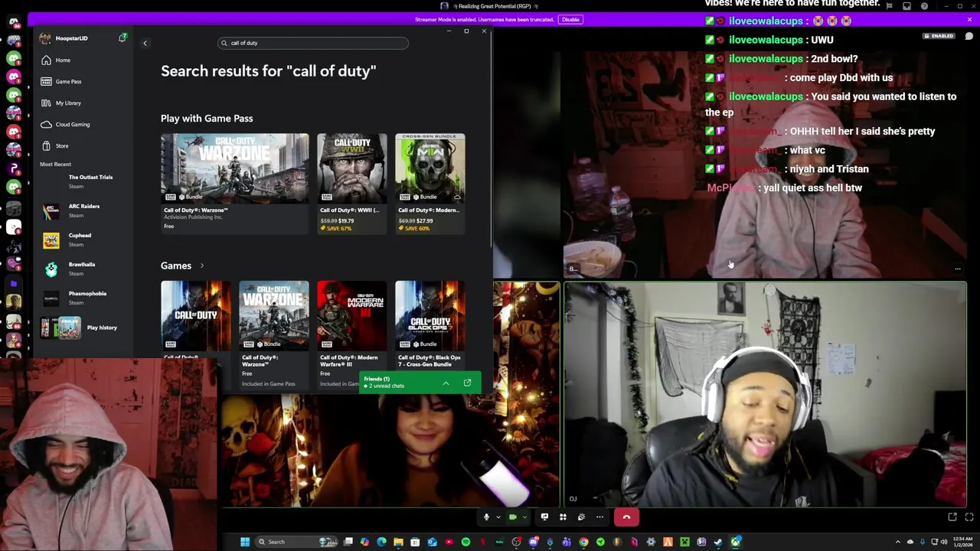Open File Explorer from taskbar
This screenshot has height=551, width=980.
[398, 542]
